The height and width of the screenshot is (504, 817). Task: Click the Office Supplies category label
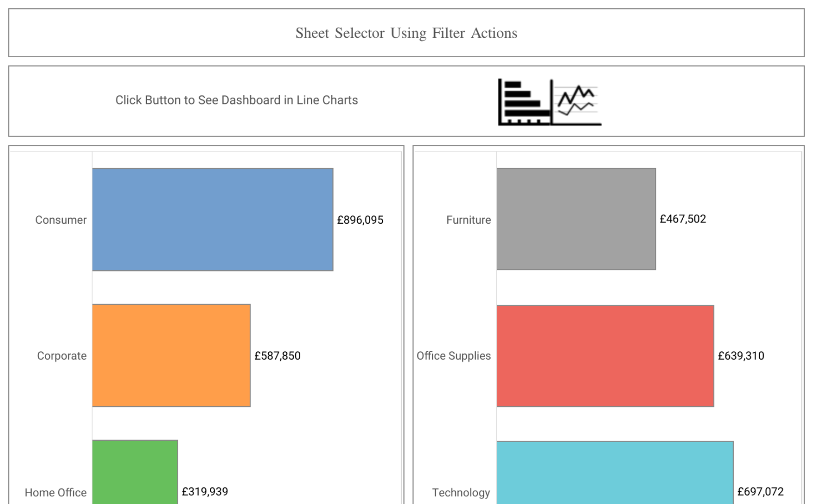[x=453, y=356]
